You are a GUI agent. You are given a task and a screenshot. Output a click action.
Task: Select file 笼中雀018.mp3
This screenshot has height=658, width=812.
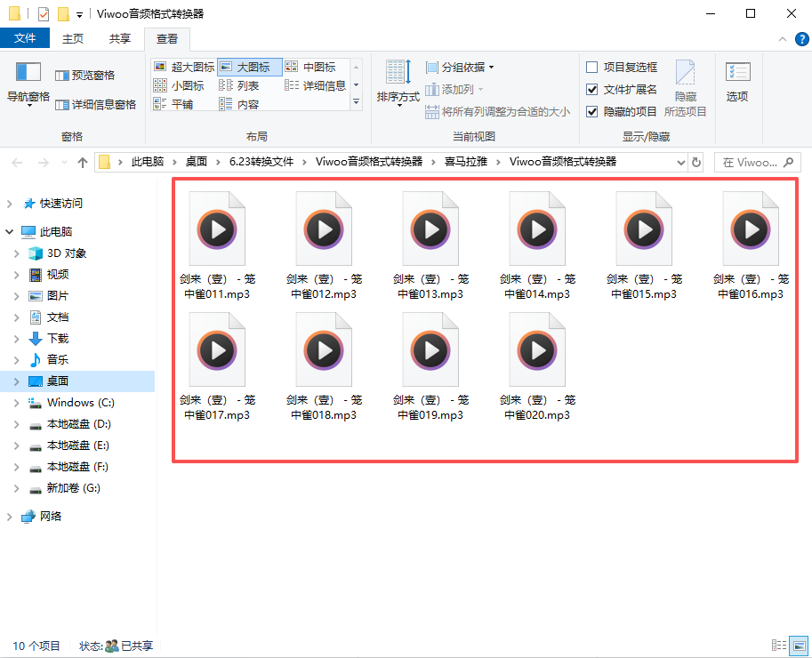coord(324,366)
